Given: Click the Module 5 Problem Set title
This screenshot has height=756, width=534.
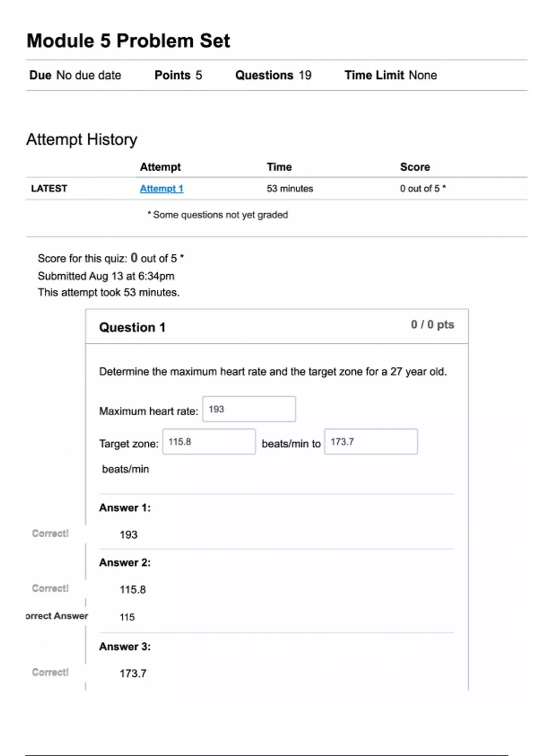Looking at the screenshot, I should click(x=128, y=40).
